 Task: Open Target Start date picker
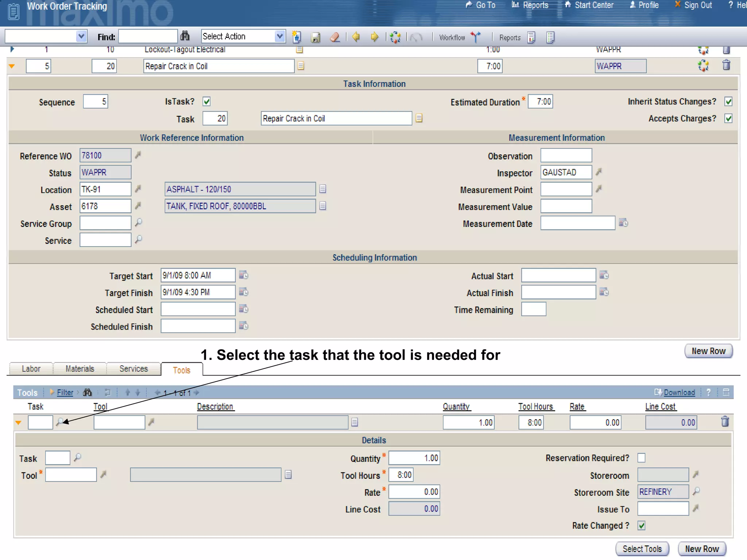[244, 275]
